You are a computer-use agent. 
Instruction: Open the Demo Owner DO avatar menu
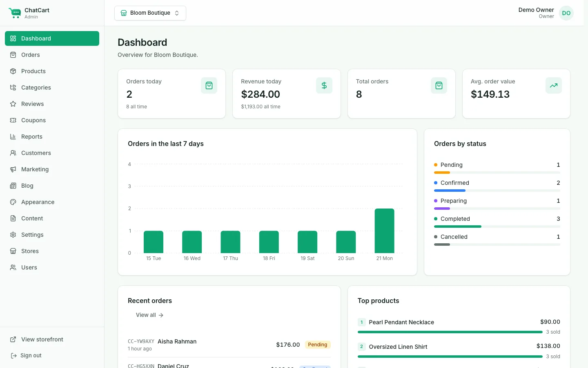tap(566, 13)
